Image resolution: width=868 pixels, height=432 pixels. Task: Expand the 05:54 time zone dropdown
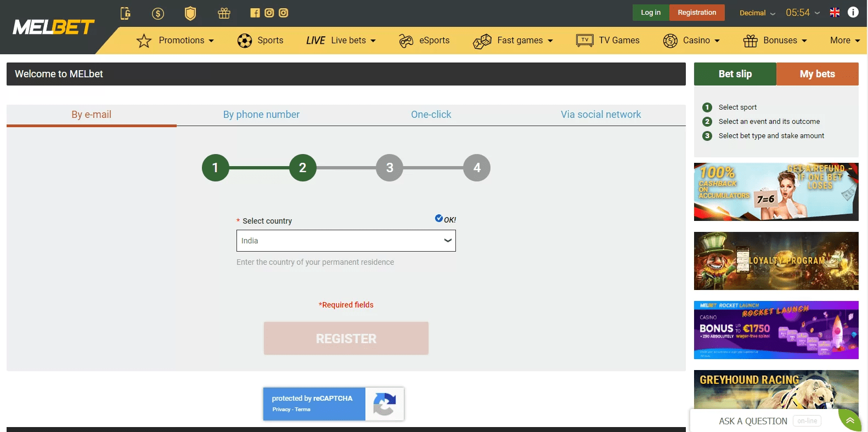[x=802, y=13]
